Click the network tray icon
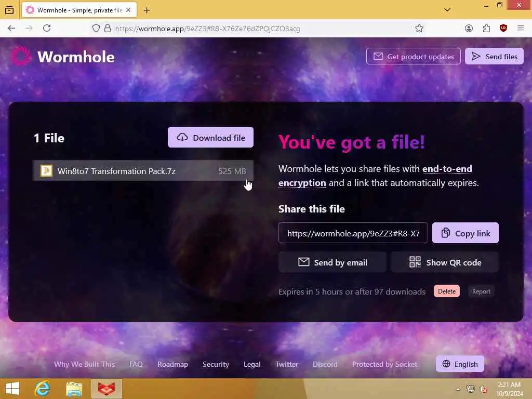Viewport: 532px width, 399px height. click(471, 389)
